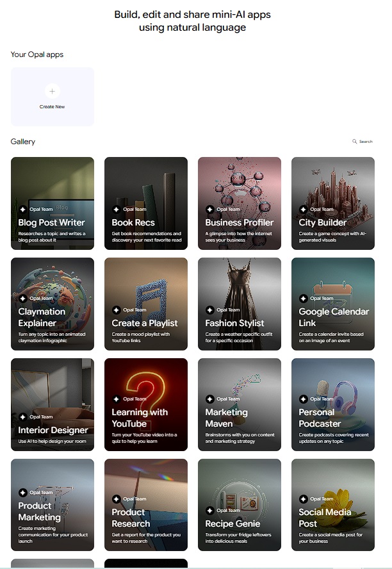Choose the Interior Designer app card
Image resolution: width=392 pixels, height=569 pixels.
pyautogui.click(x=53, y=404)
